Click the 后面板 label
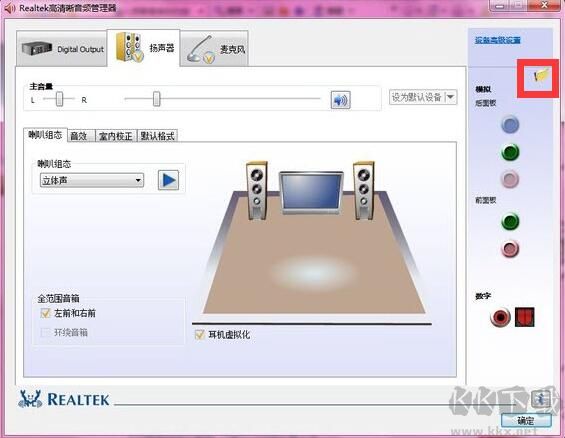Screen dimensions: 565x438 click(x=485, y=103)
